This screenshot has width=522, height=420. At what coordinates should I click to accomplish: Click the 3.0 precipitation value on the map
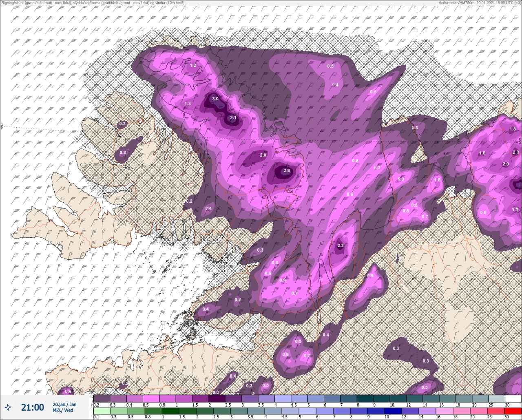tap(215, 99)
